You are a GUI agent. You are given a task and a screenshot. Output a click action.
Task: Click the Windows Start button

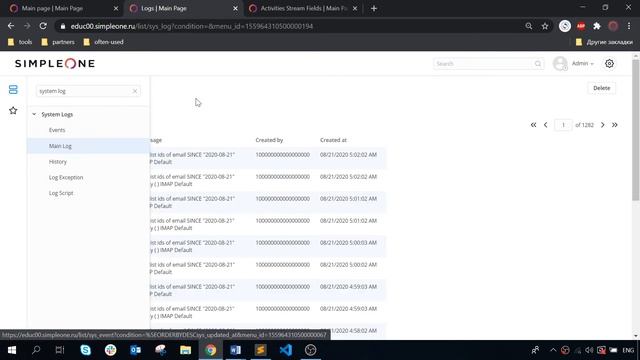coord(11,350)
